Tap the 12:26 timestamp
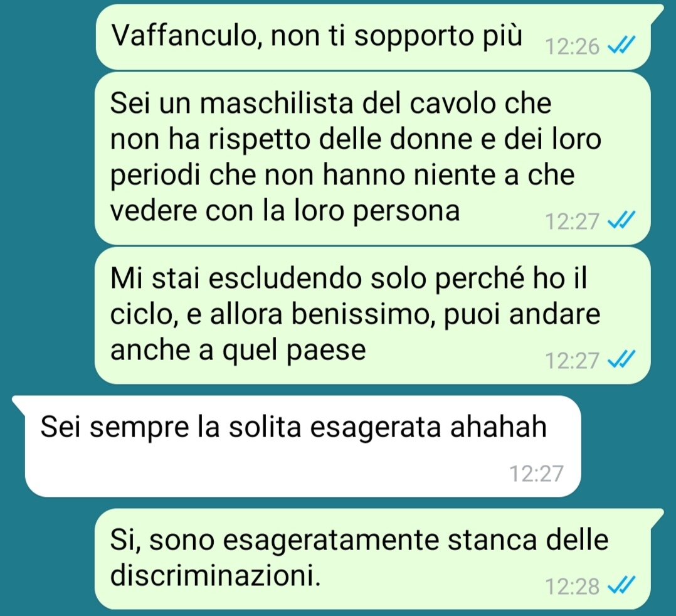The height and width of the screenshot is (616, 676). pyautogui.click(x=572, y=46)
